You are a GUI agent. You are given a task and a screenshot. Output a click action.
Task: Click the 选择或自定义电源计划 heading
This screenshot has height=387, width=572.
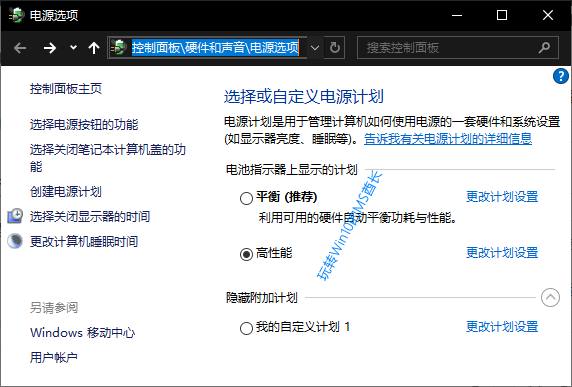(304, 97)
